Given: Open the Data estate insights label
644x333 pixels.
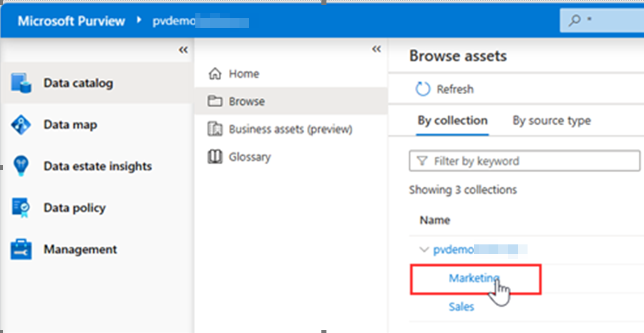Looking at the screenshot, I should click(98, 166).
